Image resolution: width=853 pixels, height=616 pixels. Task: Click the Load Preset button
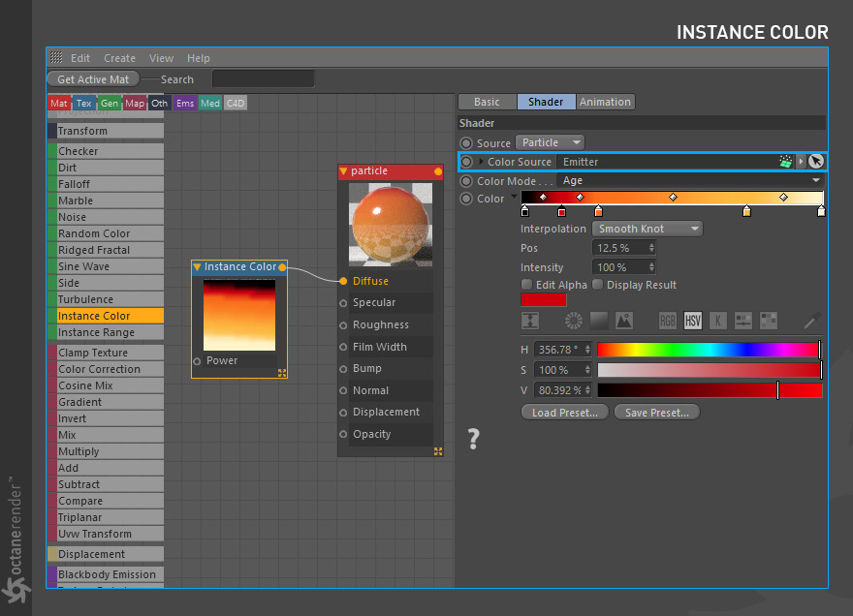click(564, 412)
